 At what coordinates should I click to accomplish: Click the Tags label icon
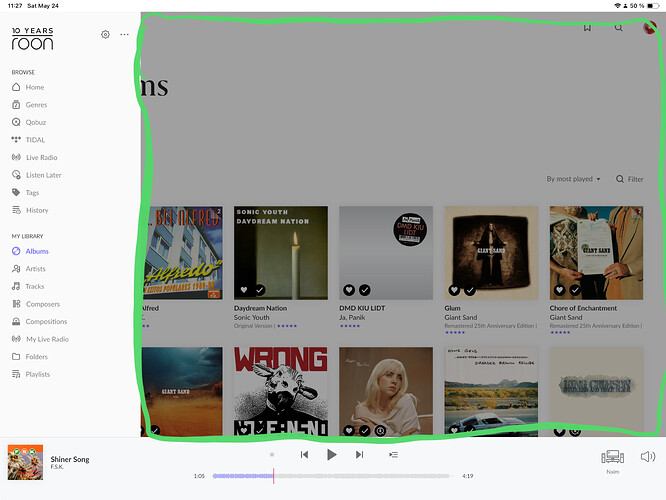[16, 192]
